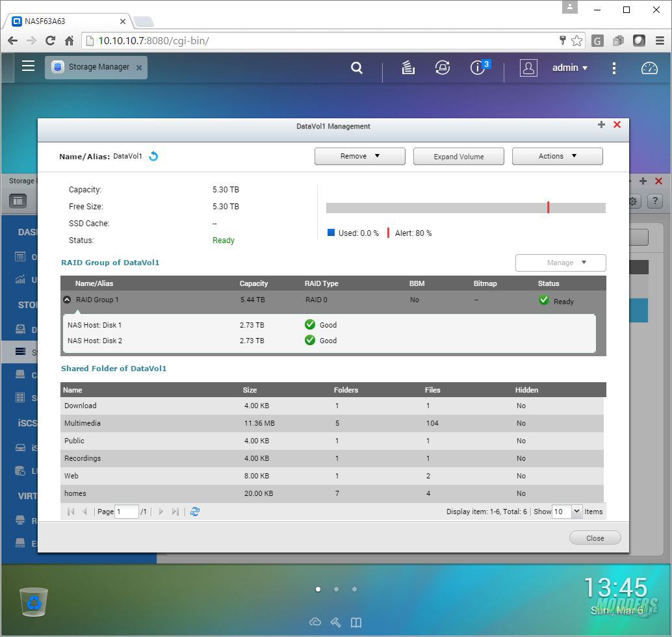Go back in the browser
Viewport: 672px width, 637px height.
coord(13,41)
